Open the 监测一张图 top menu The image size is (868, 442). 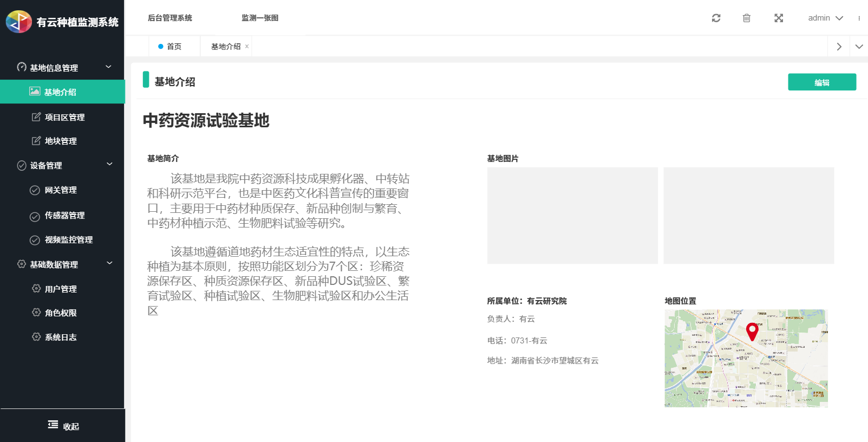(x=260, y=18)
